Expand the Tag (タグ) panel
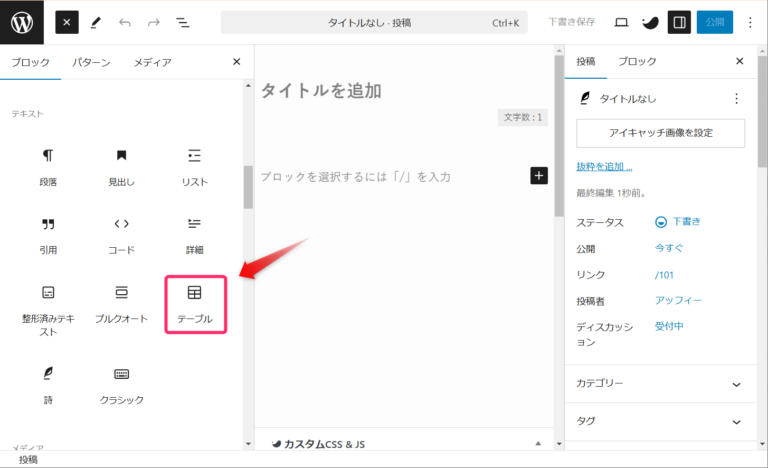 pyautogui.click(x=660, y=422)
